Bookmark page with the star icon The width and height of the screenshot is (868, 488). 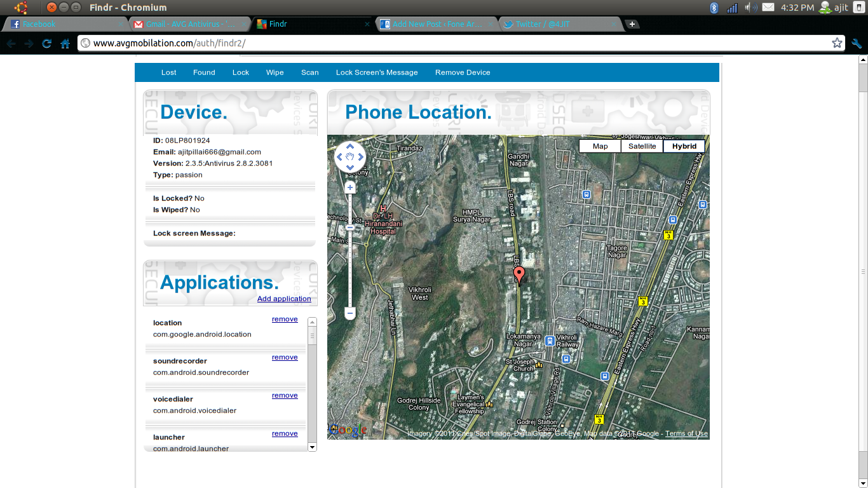837,43
